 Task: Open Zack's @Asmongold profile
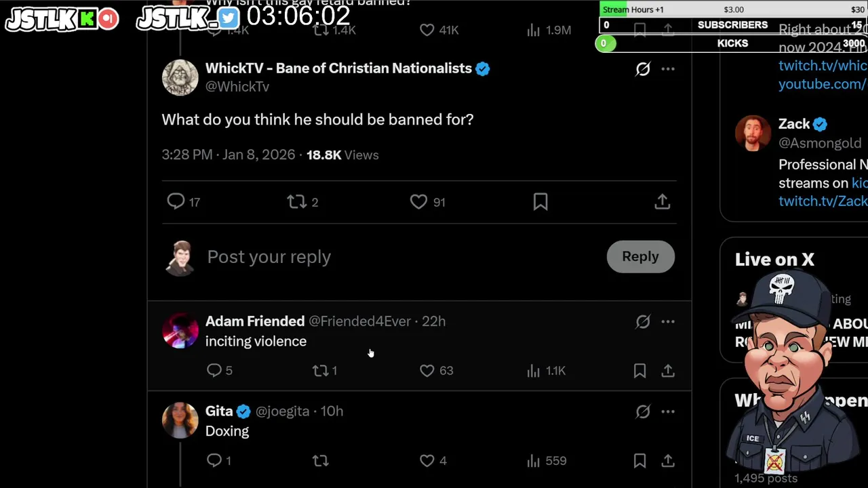click(x=820, y=143)
